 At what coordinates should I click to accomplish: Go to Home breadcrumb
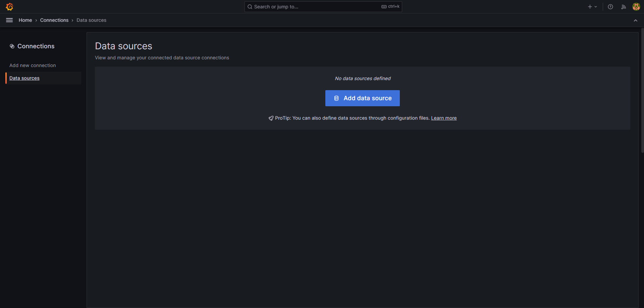tap(25, 20)
